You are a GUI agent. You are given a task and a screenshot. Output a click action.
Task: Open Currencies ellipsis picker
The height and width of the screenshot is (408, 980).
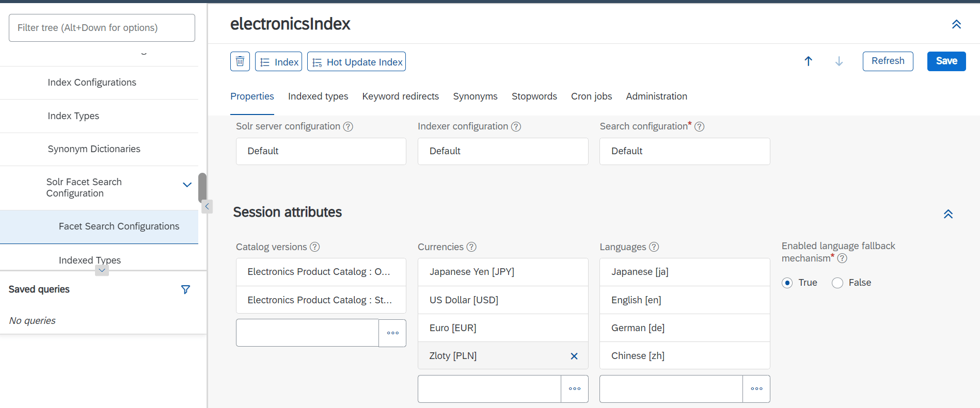point(575,389)
